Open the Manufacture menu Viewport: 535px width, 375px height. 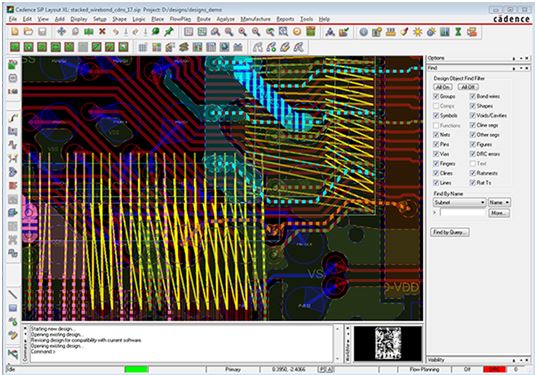pos(256,19)
